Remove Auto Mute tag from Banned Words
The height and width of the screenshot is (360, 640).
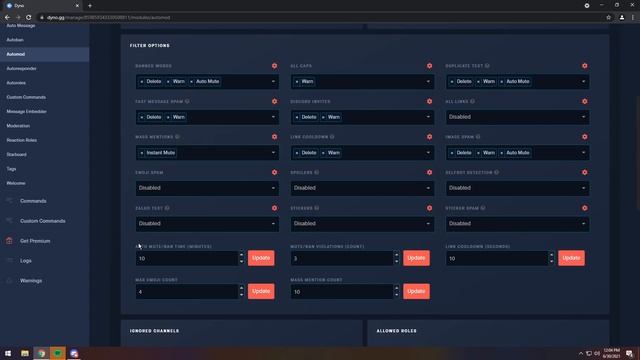coord(191,82)
